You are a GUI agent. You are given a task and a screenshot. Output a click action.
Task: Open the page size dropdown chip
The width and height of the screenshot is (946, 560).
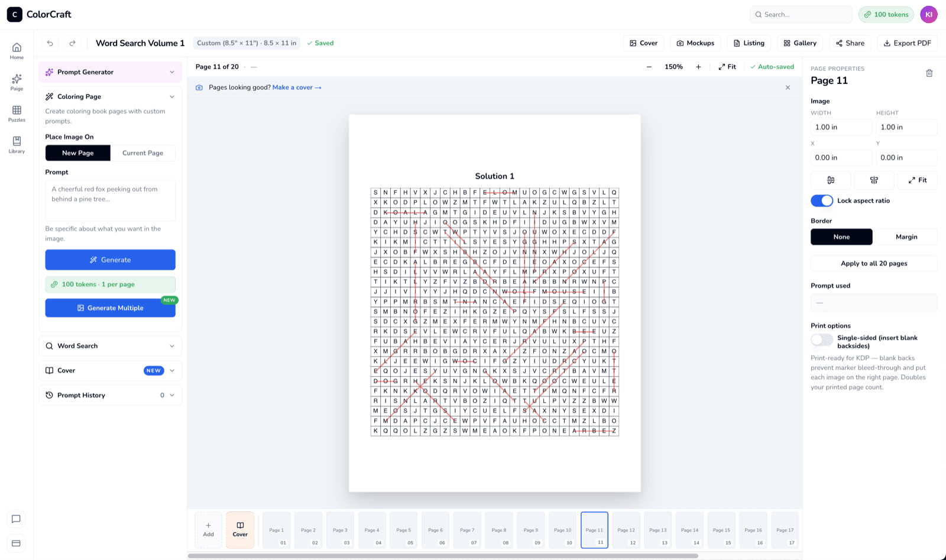click(x=247, y=43)
